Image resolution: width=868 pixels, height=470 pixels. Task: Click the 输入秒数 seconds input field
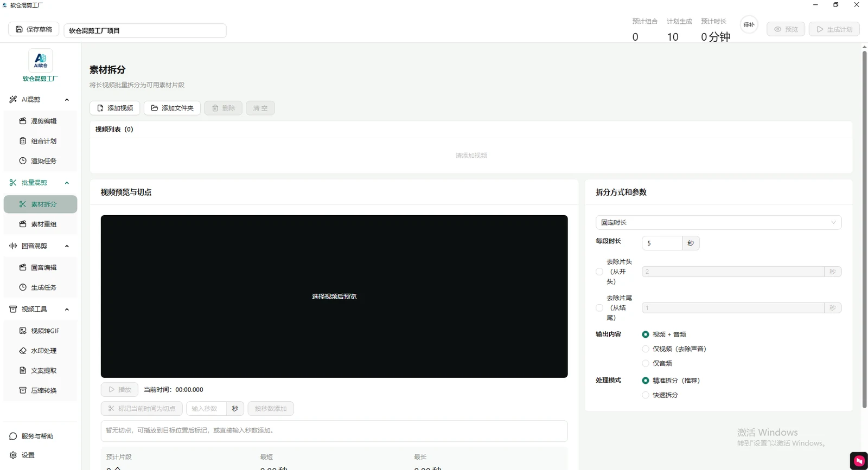pos(206,409)
